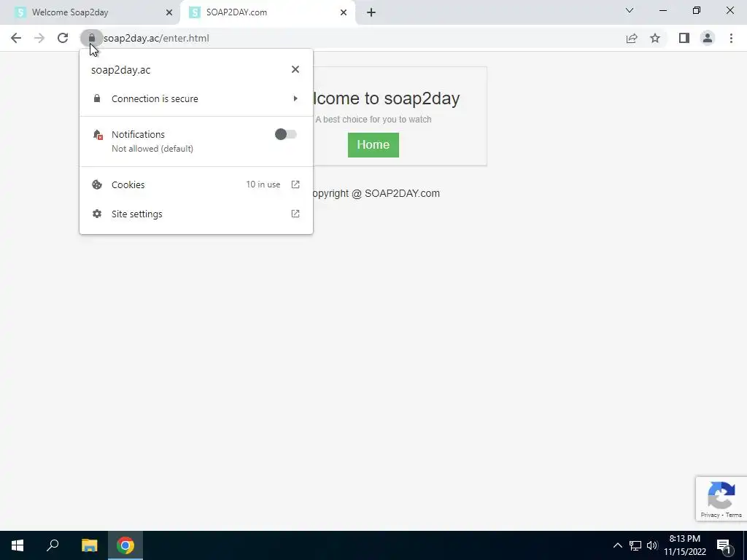The image size is (747, 560).
Task: Reload the current page
Action: pyautogui.click(x=63, y=38)
